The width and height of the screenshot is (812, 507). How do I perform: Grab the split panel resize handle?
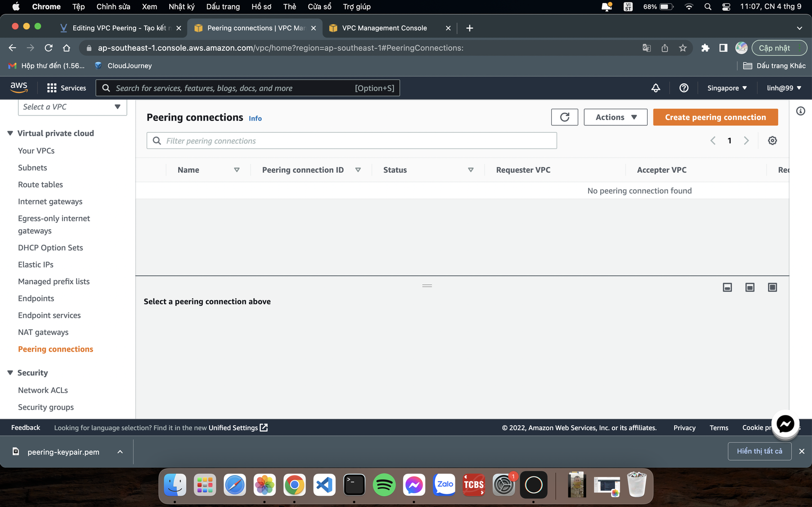[427, 286]
